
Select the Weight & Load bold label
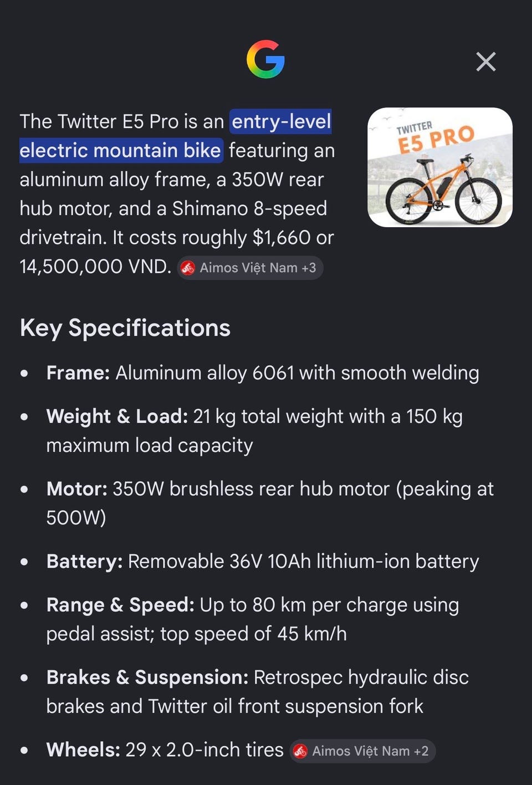pyautogui.click(x=117, y=416)
